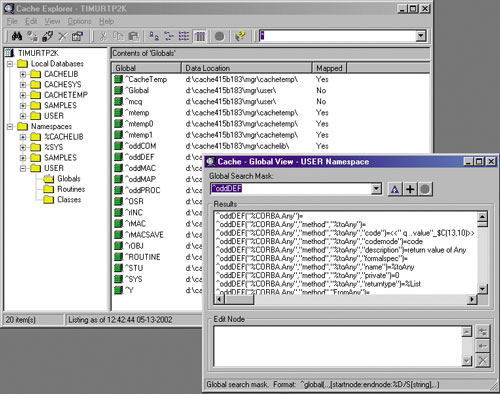500x394 pixels.
Task: Open the View menu
Action: (52, 21)
